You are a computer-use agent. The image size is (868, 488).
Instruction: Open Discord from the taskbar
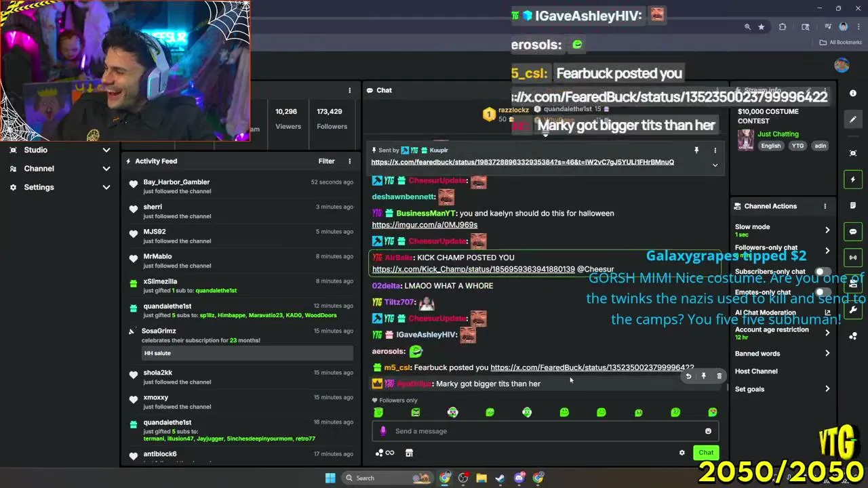click(x=519, y=478)
